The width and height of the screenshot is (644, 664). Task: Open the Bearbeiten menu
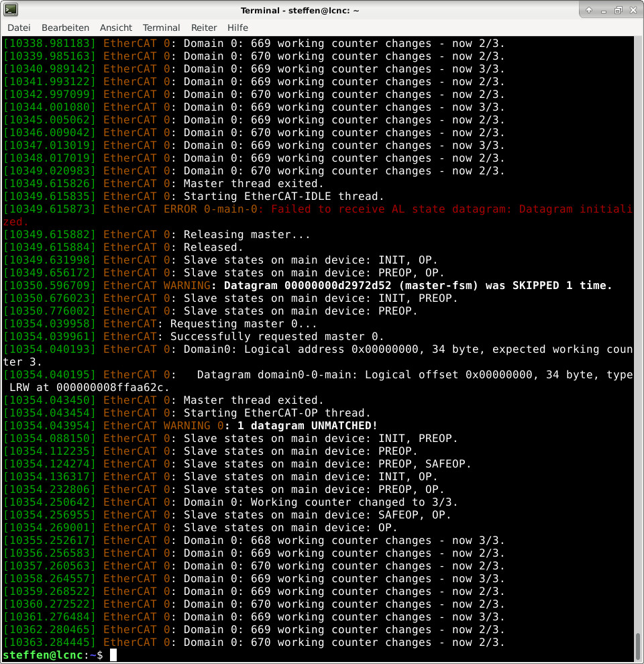(65, 27)
